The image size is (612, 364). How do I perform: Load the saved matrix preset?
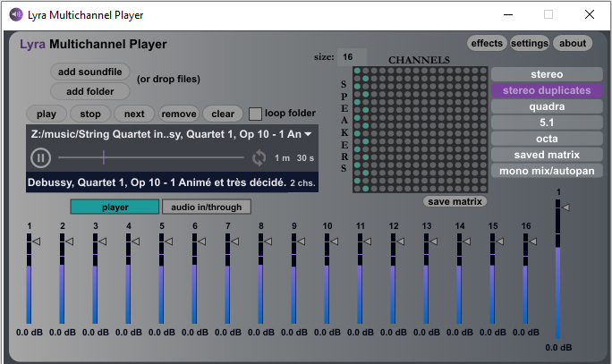click(547, 155)
